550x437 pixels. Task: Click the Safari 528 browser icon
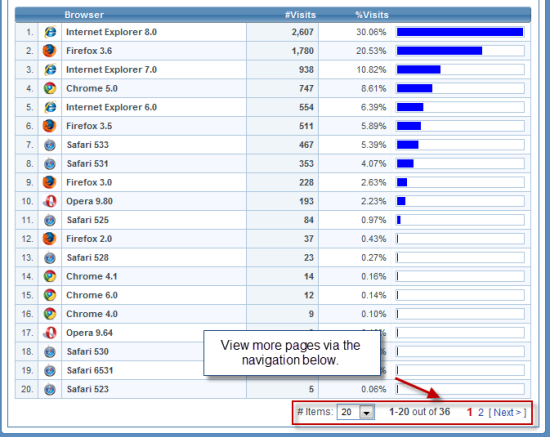coord(50,258)
